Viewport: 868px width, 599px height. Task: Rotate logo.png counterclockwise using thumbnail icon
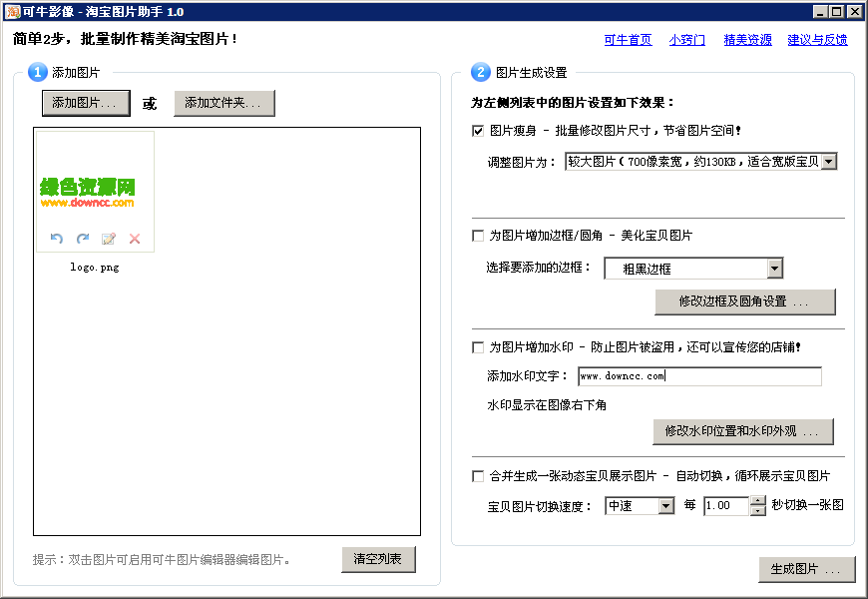pyautogui.click(x=58, y=239)
